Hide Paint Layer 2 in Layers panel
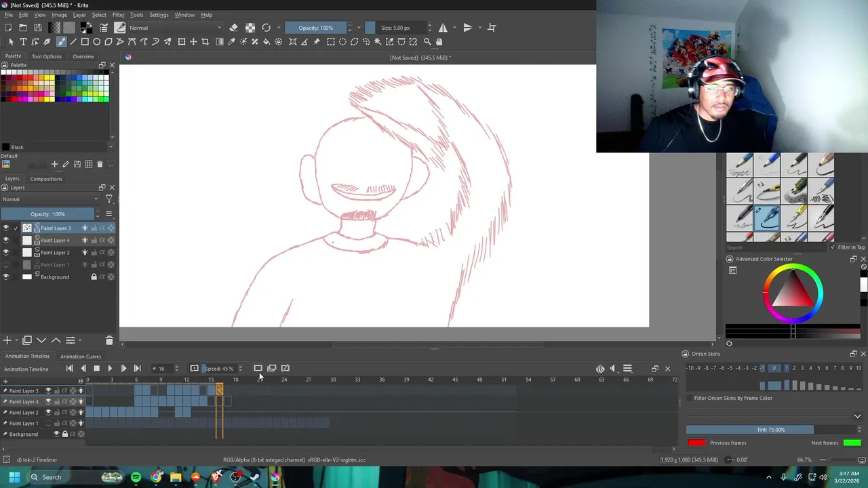The width and height of the screenshot is (868, 488). pyautogui.click(x=6, y=253)
